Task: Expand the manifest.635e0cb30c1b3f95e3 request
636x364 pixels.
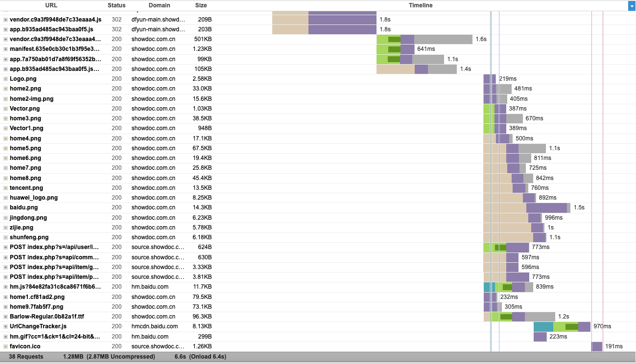Action: click(x=4, y=49)
